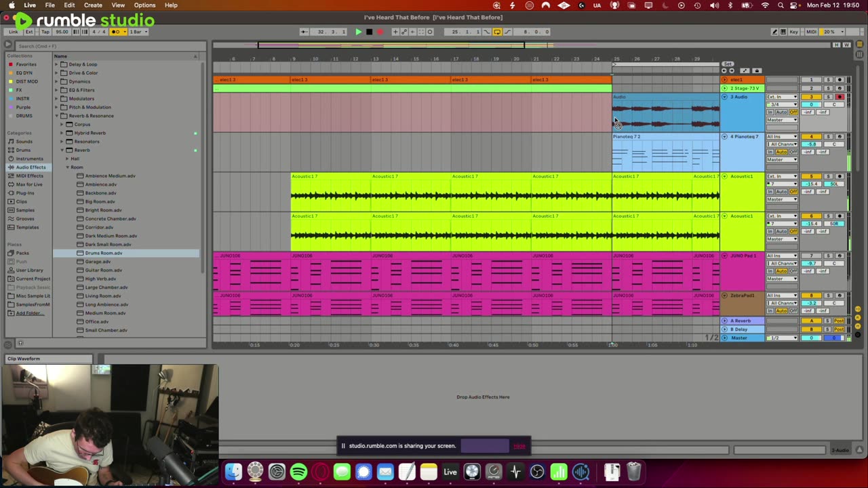The image size is (868, 488).
Task: Click the MIDI Arrangement Overdub plus button
Action: pyautogui.click(x=395, y=32)
